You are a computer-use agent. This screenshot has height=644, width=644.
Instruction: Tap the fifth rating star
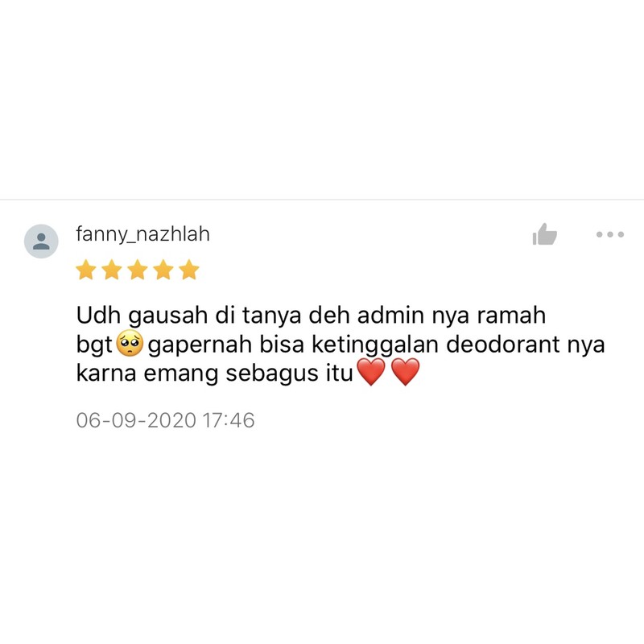[x=189, y=270]
